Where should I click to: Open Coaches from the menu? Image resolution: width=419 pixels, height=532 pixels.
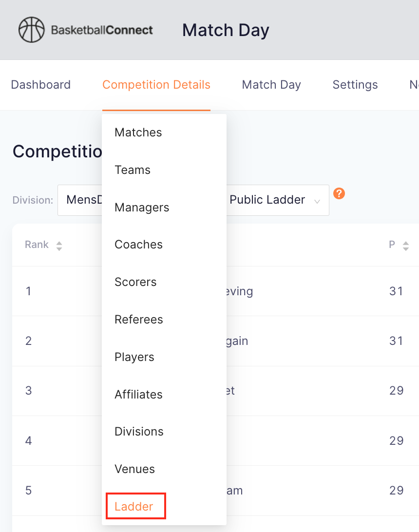tap(138, 245)
